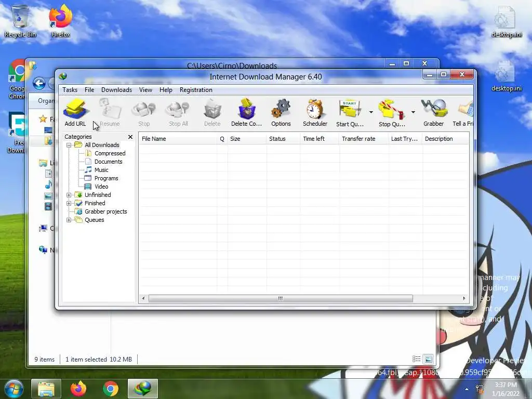Click the Start Queue icon
Screen dimensions: 532x399
click(x=350, y=113)
